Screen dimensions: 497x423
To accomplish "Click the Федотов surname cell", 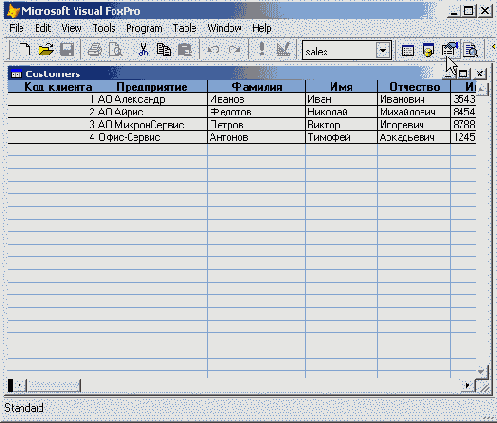I will (256, 112).
